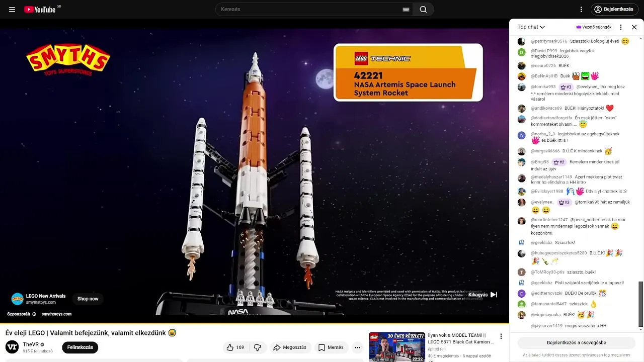Click the @andikovacs89 chat author name
This screenshot has height=362, width=644.
coord(546,109)
